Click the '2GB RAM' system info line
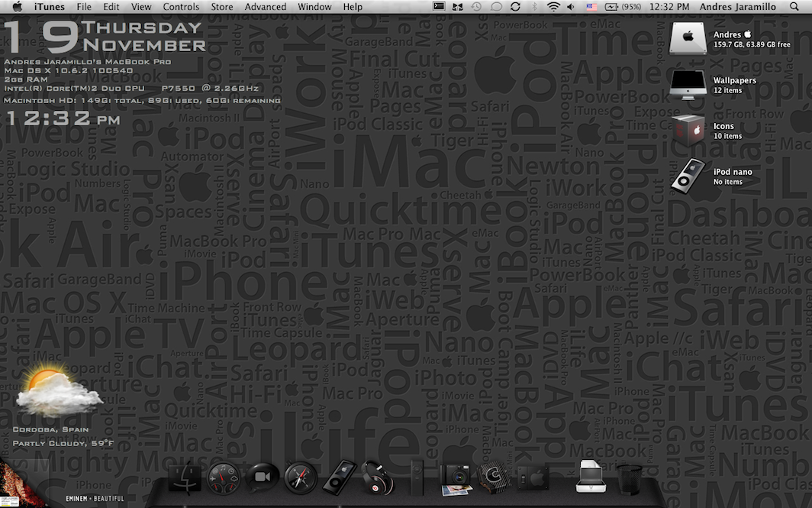Image resolution: width=812 pixels, height=508 pixels. [x=26, y=79]
